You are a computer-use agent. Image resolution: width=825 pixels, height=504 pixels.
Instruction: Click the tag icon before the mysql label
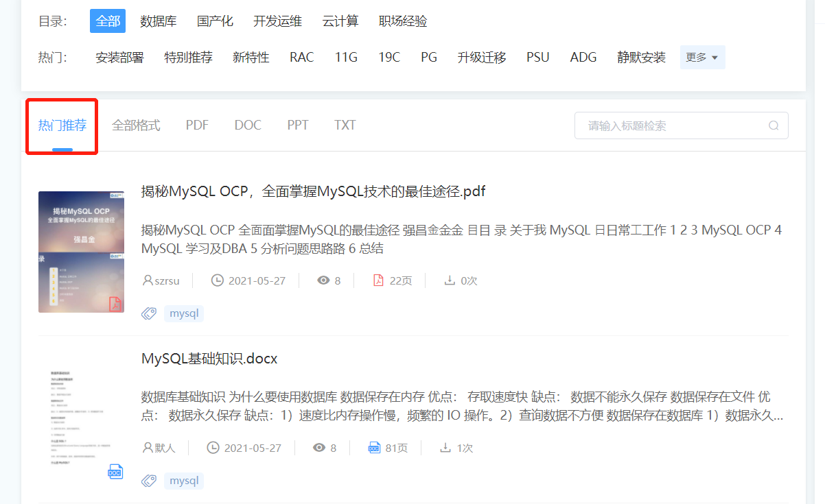[x=149, y=313]
